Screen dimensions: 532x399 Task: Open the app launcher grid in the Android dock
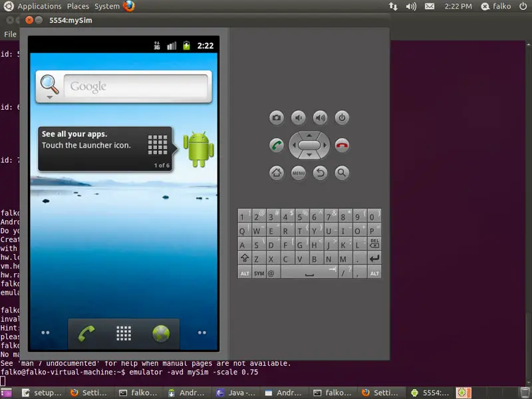tap(124, 334)
